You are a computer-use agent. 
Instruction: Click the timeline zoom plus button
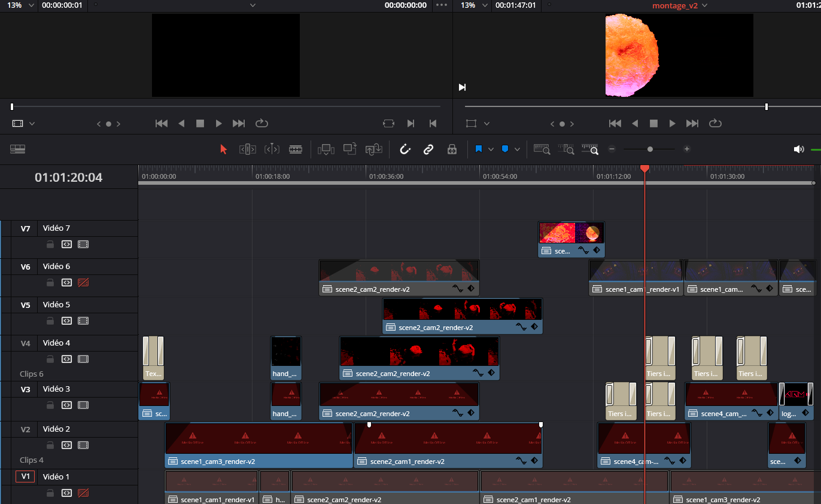click(x=687, y=149)
